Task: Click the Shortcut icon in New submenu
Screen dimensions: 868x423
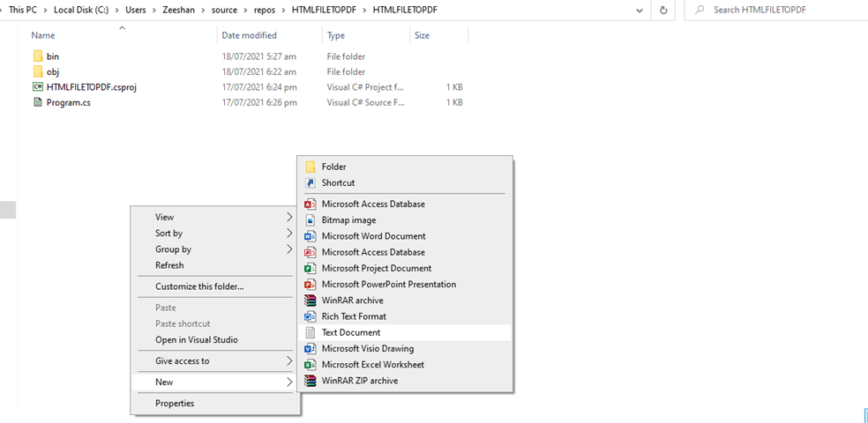Action: 311,182
